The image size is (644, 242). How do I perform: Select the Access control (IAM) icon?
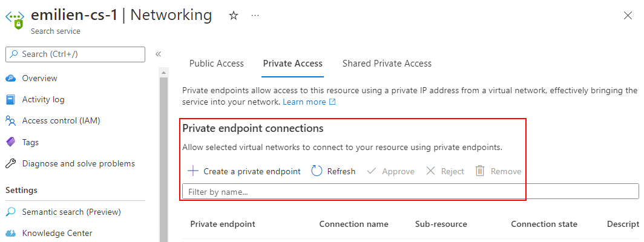pyautogui.click(x=11, y=121)
